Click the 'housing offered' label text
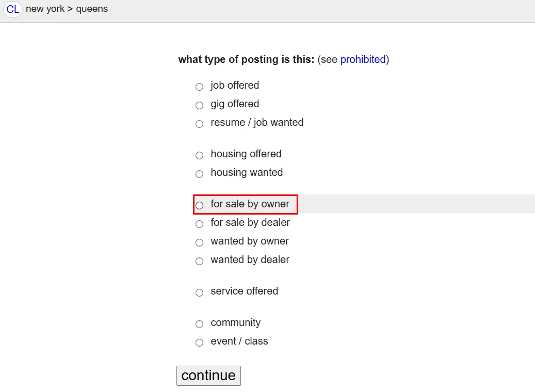Screen dimensions: 535x392 point(246,154)
